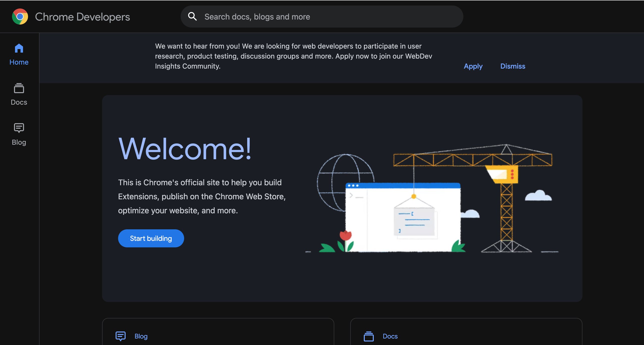Image resolution: width=644 pixels, height=345 pixels.
Task: Select the Blog item in the navigation rail
Action: coord(19,135)
